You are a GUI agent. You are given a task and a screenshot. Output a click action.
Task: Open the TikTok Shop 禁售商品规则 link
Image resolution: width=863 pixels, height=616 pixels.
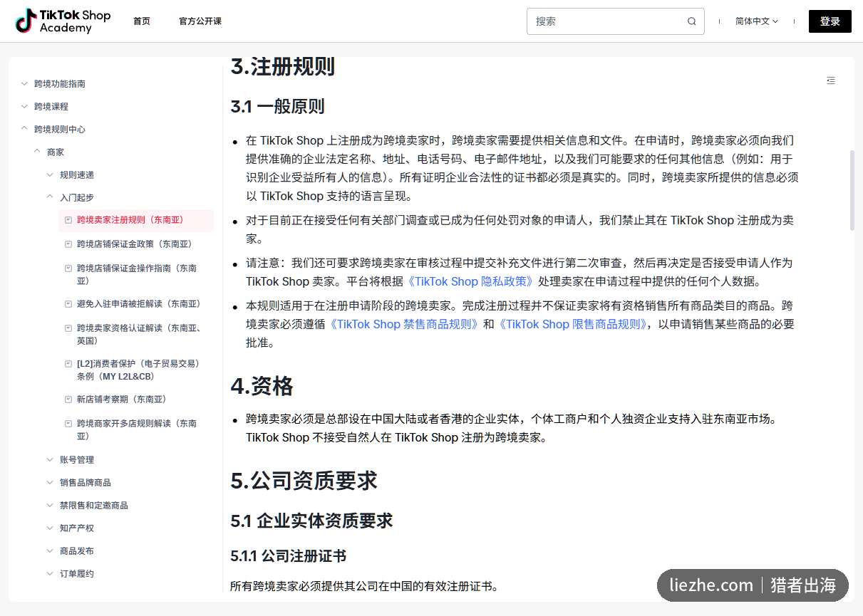point(403,324)
